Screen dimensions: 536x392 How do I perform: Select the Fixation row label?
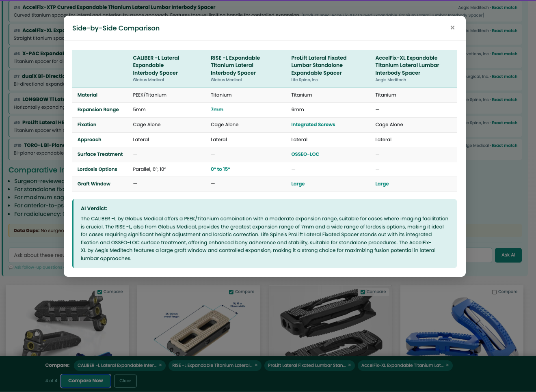tap(87, 125)
